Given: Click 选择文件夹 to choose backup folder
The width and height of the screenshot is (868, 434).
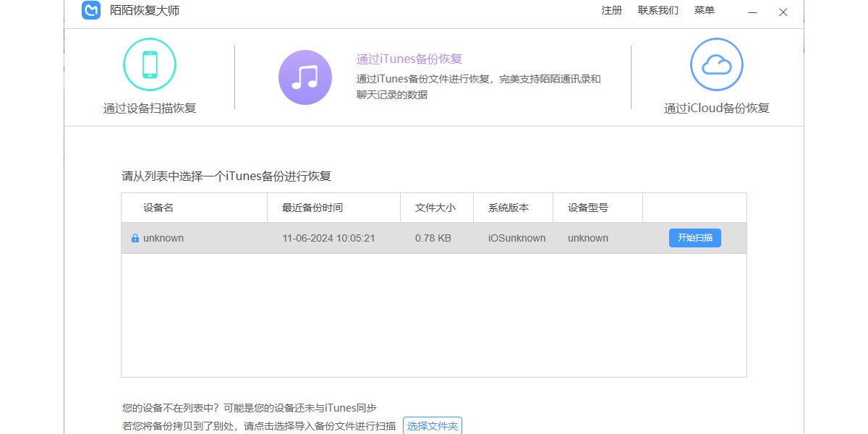Looking at the screenshot, I should coord(433,427).
